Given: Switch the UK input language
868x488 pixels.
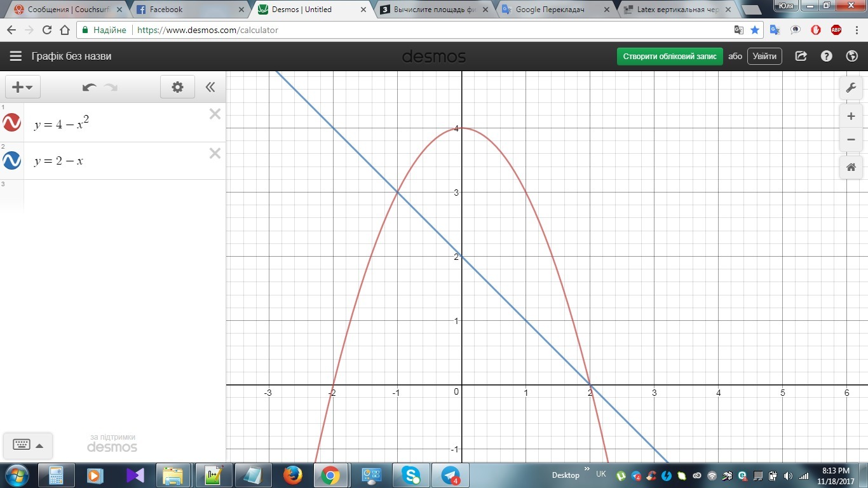Looking at the screenshot, I should (x=600, y=475).
